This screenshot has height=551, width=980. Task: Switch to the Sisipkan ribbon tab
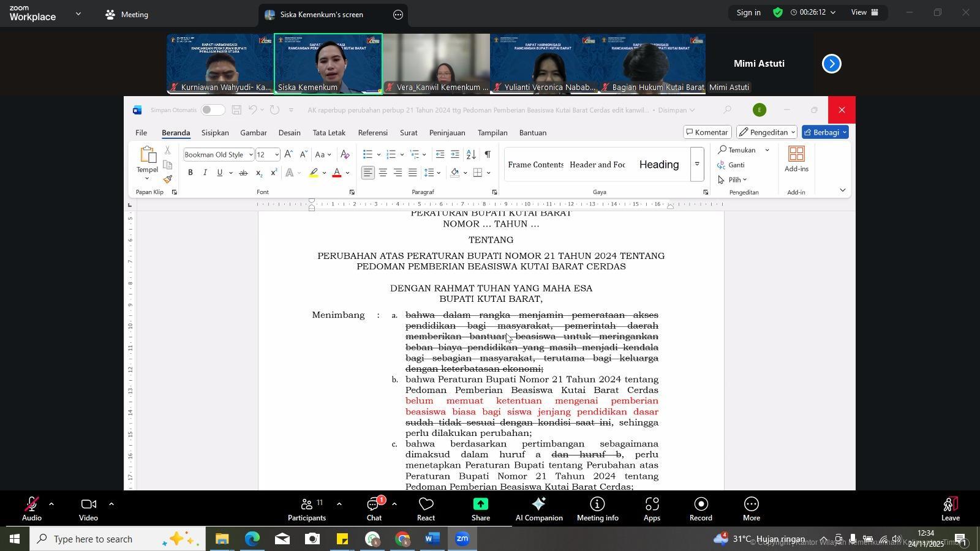point(214,133)
